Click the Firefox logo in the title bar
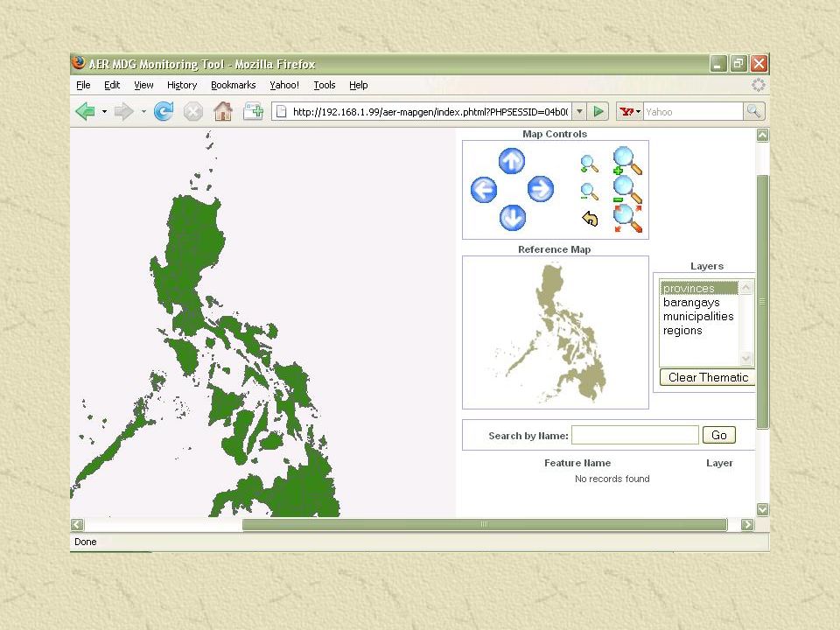 (x=79, y=63)
